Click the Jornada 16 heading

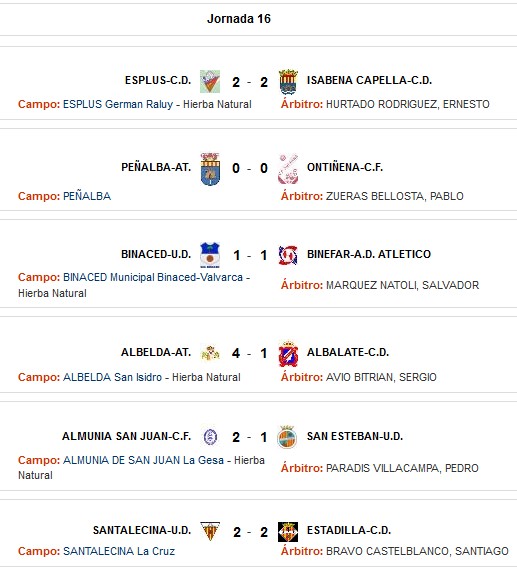coord(239,19)
